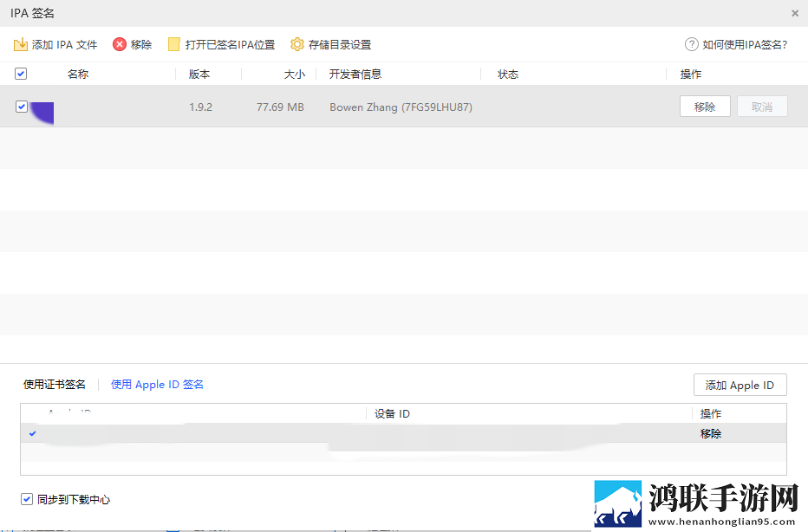Screen dimensions: 808x532
Task: Open 如何使用IPA签名? help link
Action: 745,45
